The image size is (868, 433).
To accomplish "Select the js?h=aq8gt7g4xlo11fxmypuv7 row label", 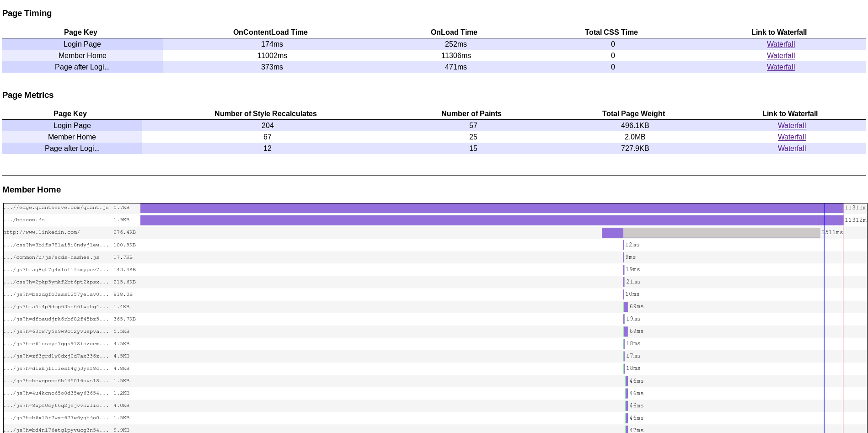I will pyautogui.click(x=56, y=270).
